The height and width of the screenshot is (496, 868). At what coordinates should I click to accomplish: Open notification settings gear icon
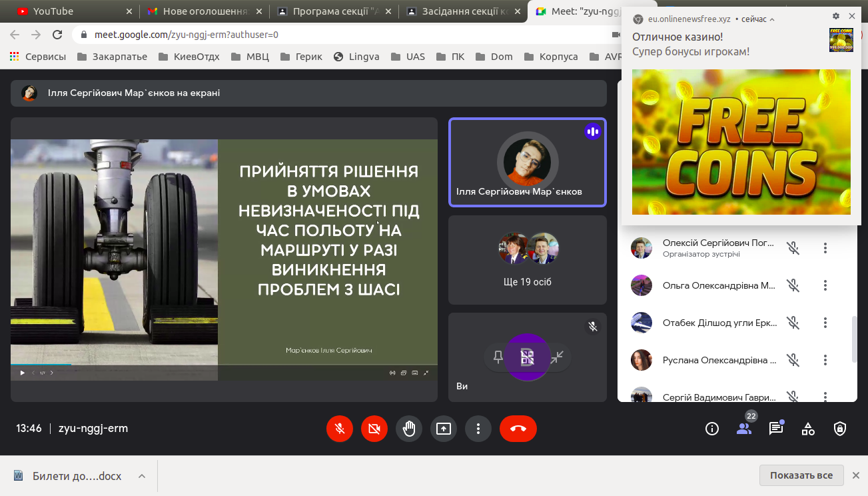(836, 16)
